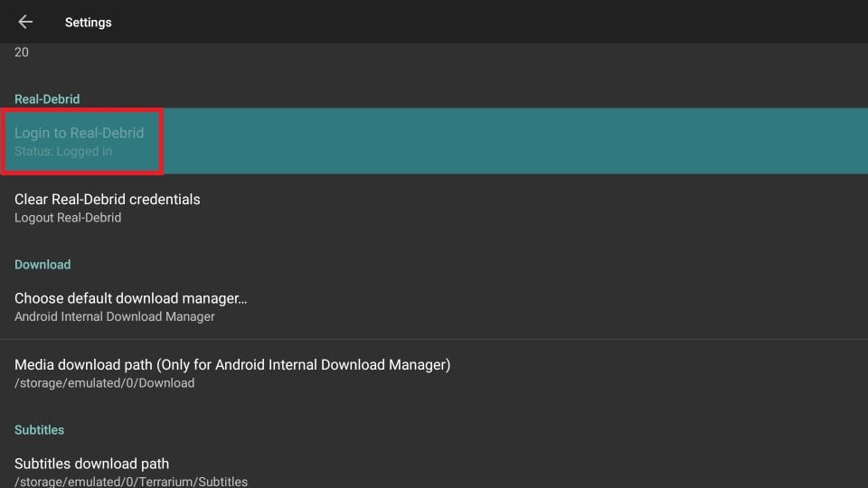This screenshot has width=868, height=488.
Task: Click the Real-Debrid section header
Action: (x=47, y=99)
